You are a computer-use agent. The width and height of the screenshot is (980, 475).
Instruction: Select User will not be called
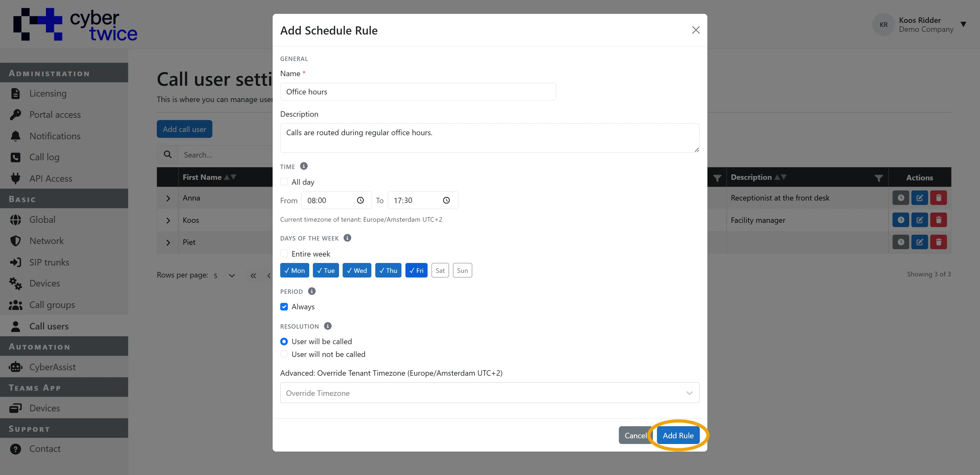284,354
